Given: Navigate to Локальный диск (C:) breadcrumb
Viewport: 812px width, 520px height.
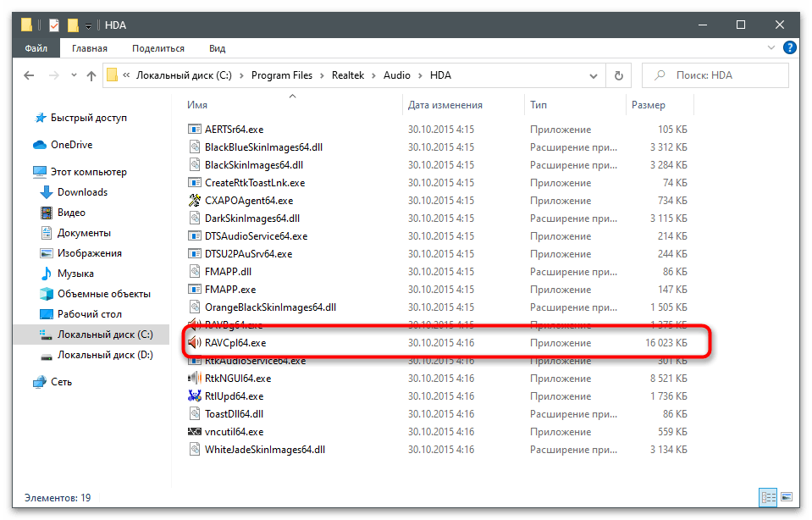Looking at the screenshot, I should click(x=184, y=75).
